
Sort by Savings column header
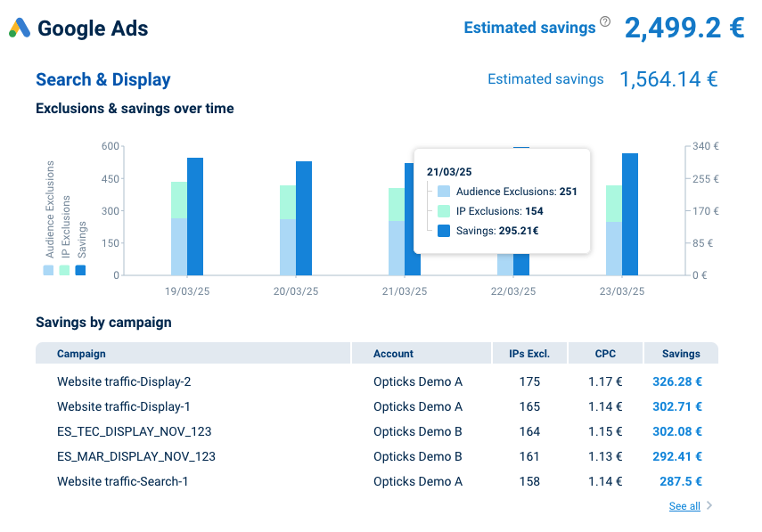pos(681,354)
